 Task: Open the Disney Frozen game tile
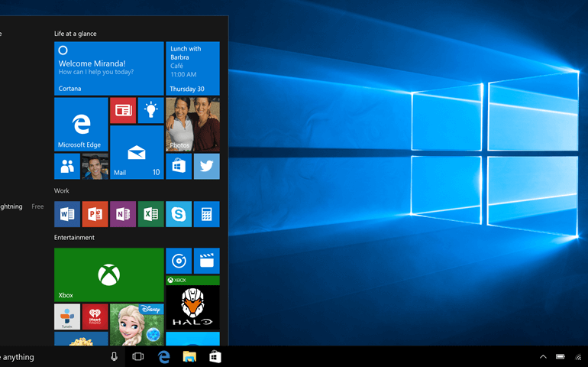coord(137,324)
